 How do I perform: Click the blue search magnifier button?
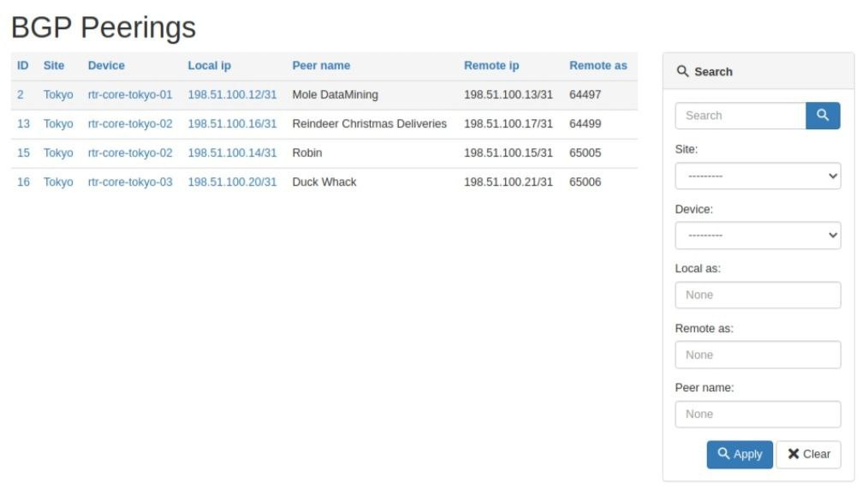[x=823, y=116]
